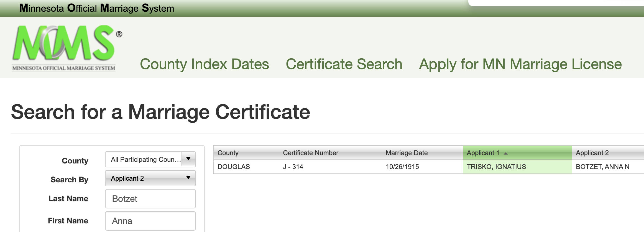This screenshot has height=232, width=644.
Task: Click the Search for a Marriage Certificate heading
Action: coord(160,112)
